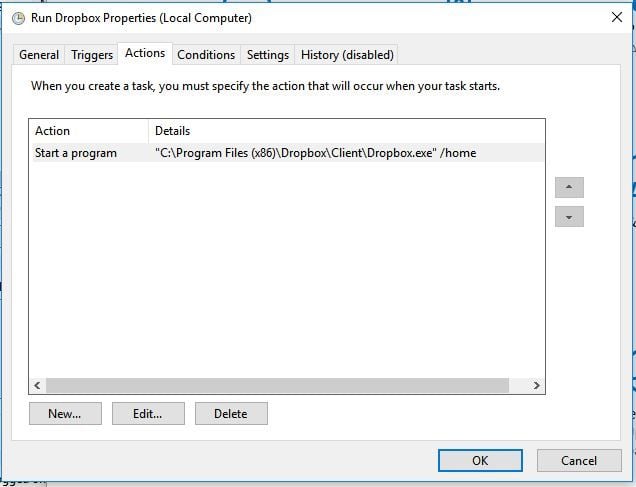This screenshot has height=487, width=636.
Task: Cancel the properties dialog
Action: [x=578, y=460]
